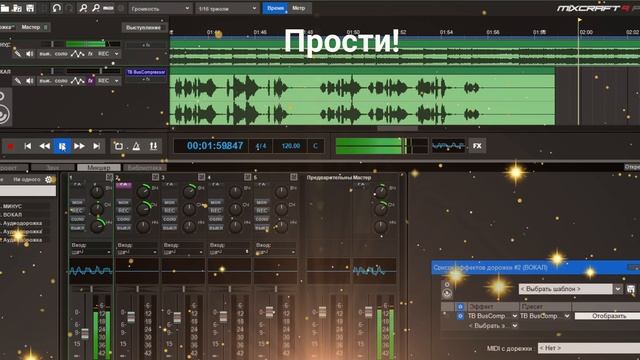The image size is (640, 360).
Task: Click the 4/4 time signature
Action: (261, 146)
